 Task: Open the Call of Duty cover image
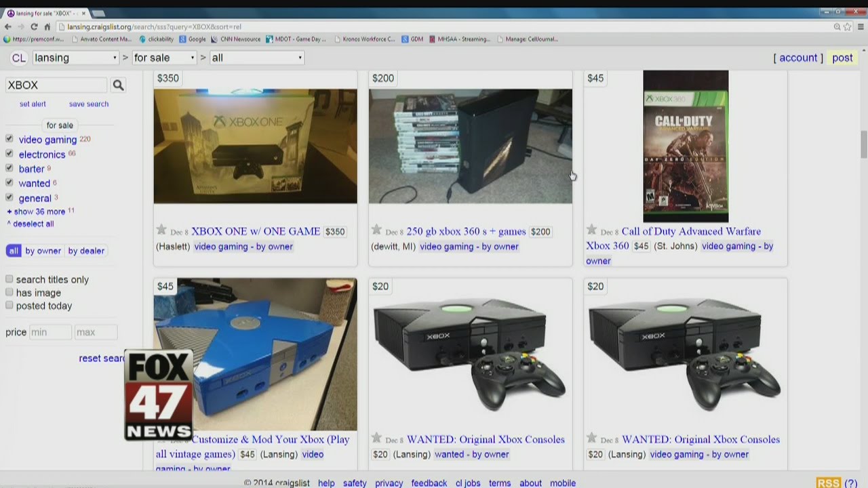pyautogui.click(x=686, y=146)
